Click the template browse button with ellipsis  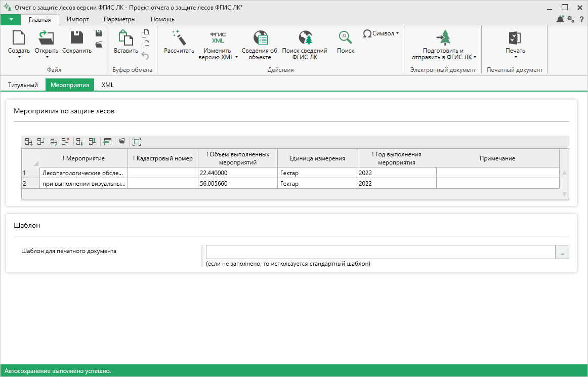[x=562, y=252]
